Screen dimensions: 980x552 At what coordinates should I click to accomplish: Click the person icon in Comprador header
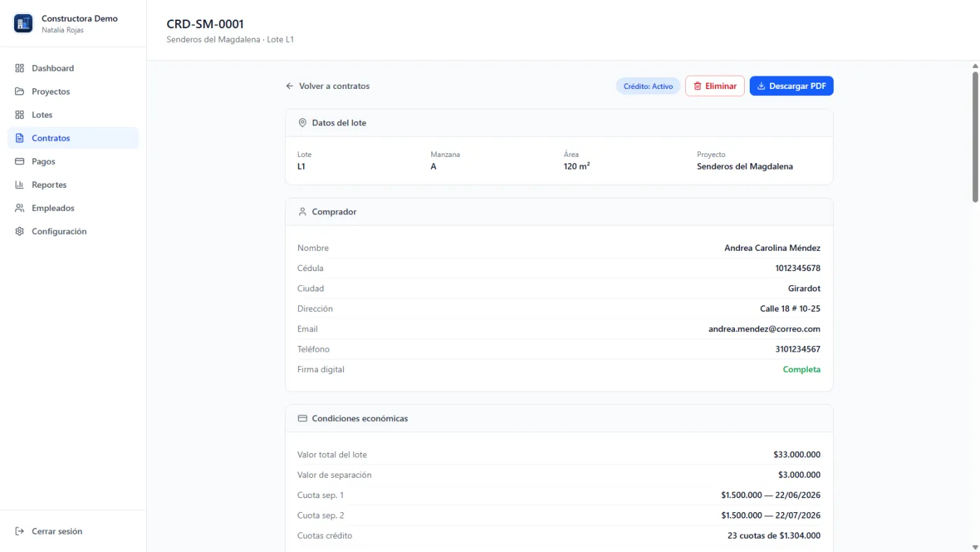tap(302, 212)
